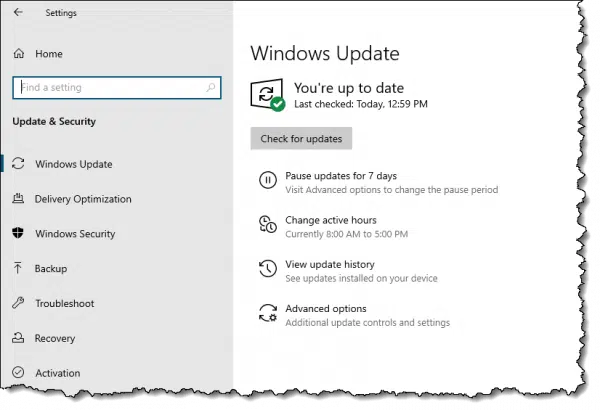The width and height of the screenshot is (600, 410).
Task: Open Recovery settings page
Action: [55, 338]
